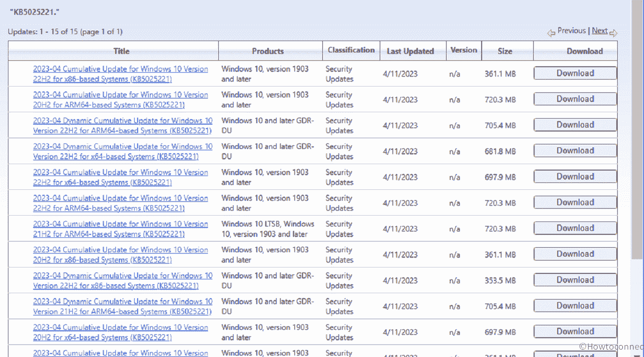Click "n/a" version in 20H2 ARM64 row

click(455, 100)
